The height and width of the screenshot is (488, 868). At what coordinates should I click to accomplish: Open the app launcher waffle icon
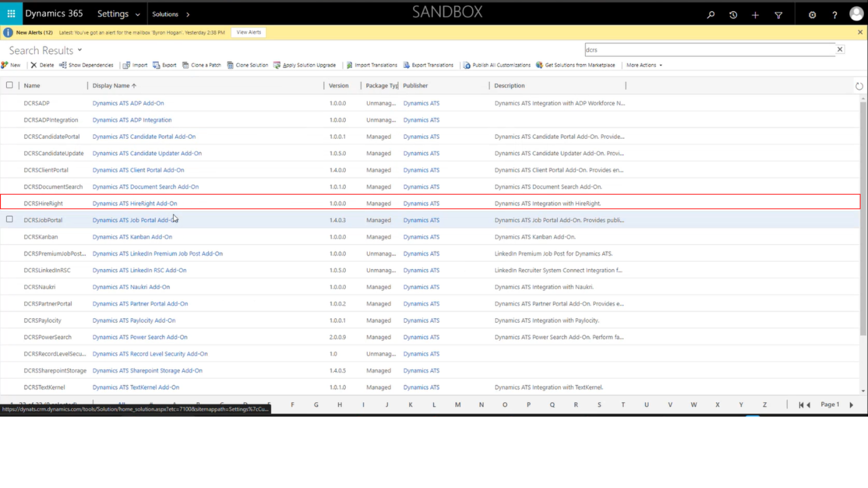coord(11,14)
